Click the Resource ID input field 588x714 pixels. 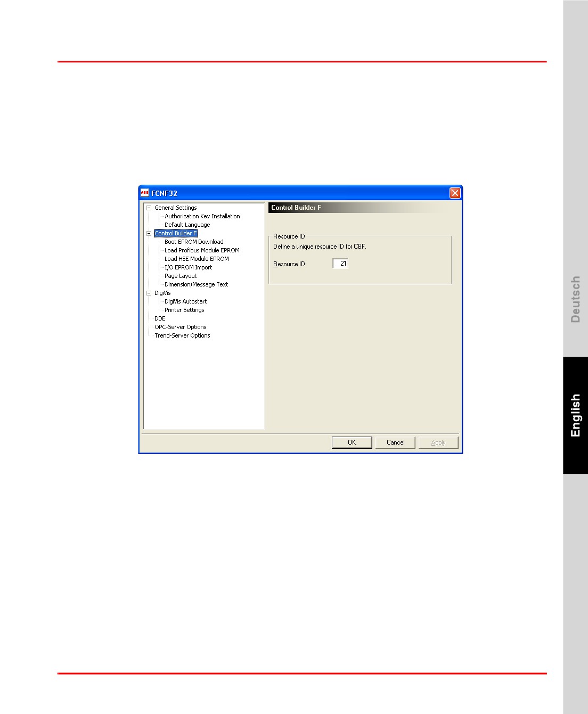click(340, 264)
